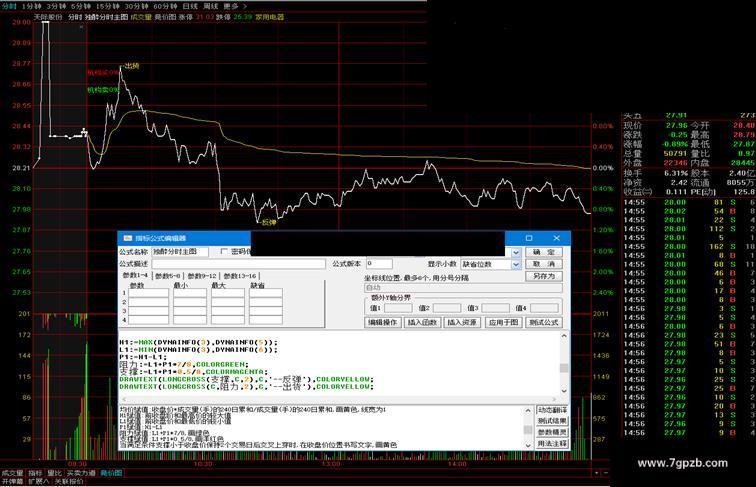The image size is (756, 487).
Task: Select the 分时 tab at top left
Action: pyautogui.click(x=9, y=6)
